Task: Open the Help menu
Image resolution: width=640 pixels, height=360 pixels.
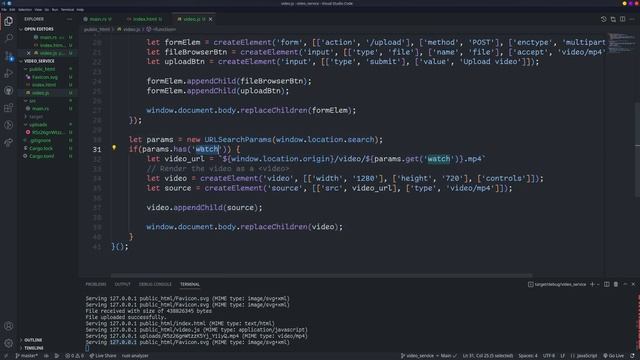Action: [80, 9]
